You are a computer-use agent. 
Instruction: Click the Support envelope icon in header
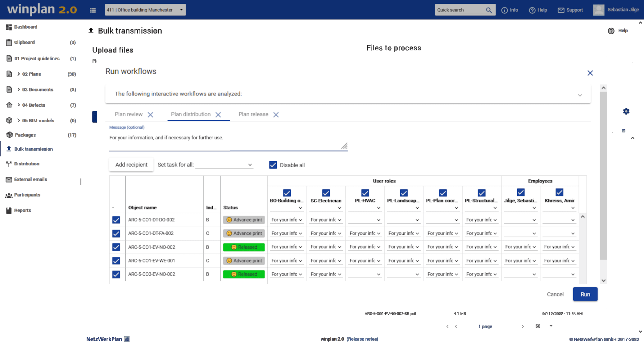coord(561,10)
